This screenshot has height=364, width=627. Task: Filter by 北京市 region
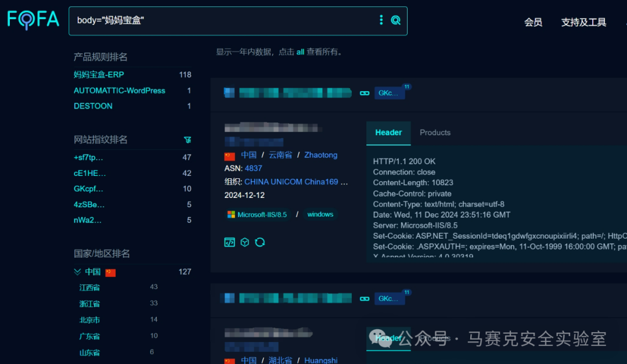point(89,320)
